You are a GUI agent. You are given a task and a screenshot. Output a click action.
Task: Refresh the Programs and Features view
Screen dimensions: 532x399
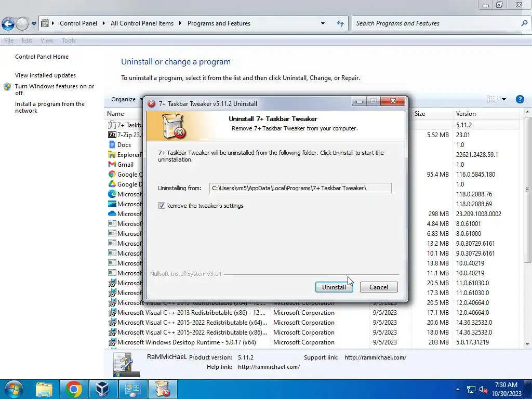pyautogui.click(x=340, y=23)
